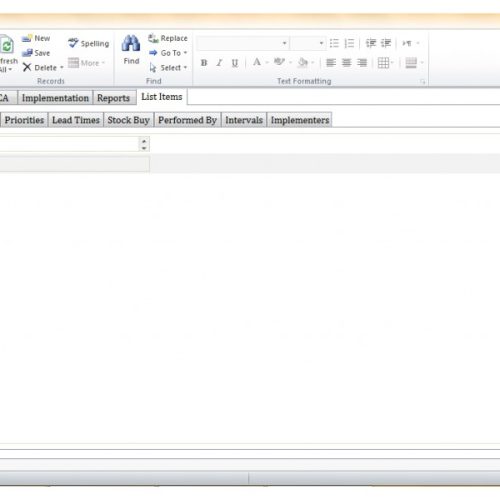Click the down arrow of list field scrollbar
The height and width of the screenshot is (500, 500).
(144, 148)
